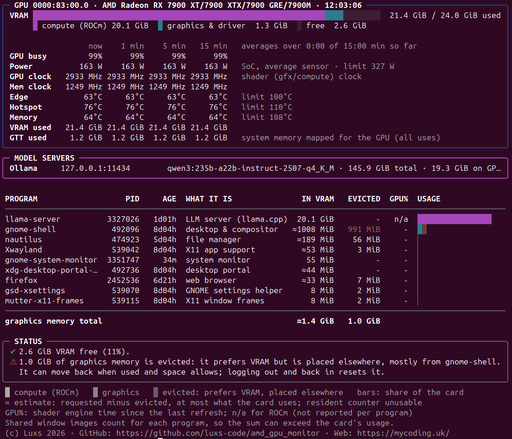The height and width of the screenshot is (439, 512).
Task: Select the gnome-system-monitor process name
Action: click(x=51, y=260)
